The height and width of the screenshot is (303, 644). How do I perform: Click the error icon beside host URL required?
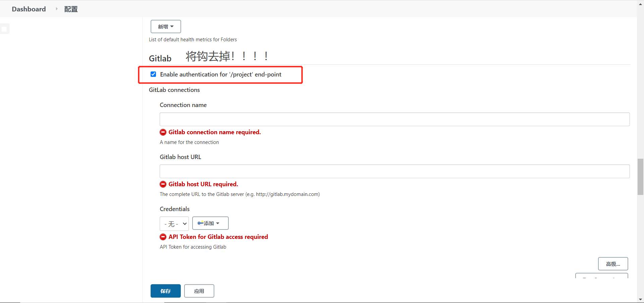coord(163,184)
